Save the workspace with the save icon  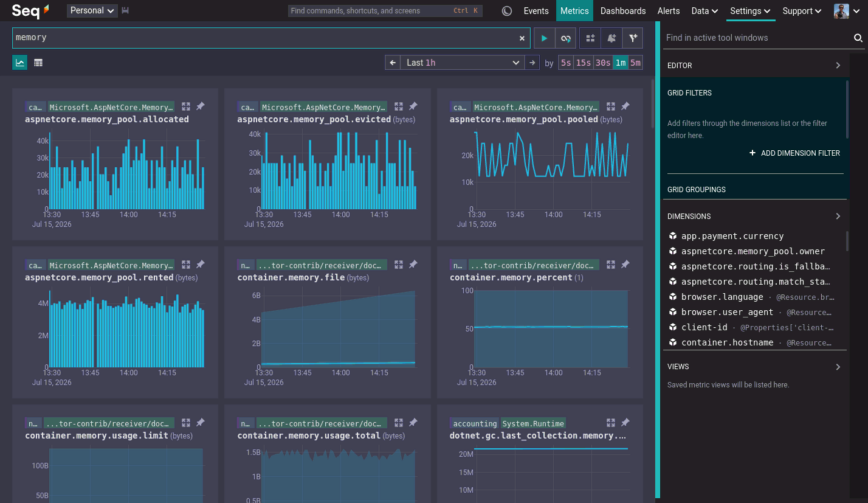tap(126, 10)
